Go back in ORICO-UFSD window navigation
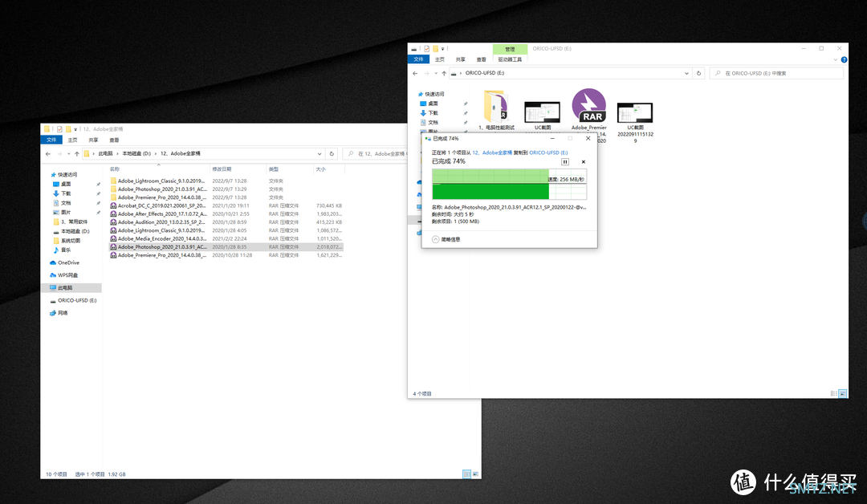Screen dimensions: 867x504 [415, 73]
